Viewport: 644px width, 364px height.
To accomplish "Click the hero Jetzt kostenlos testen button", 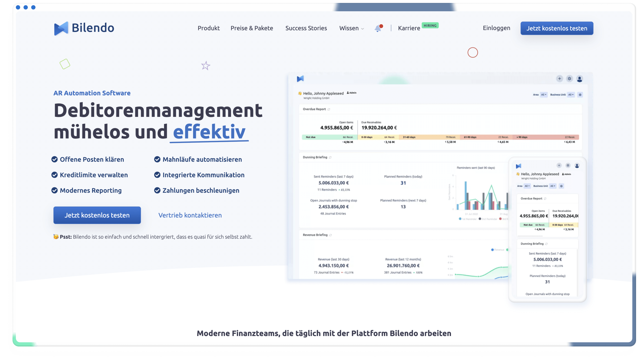I will click(97, 215).
